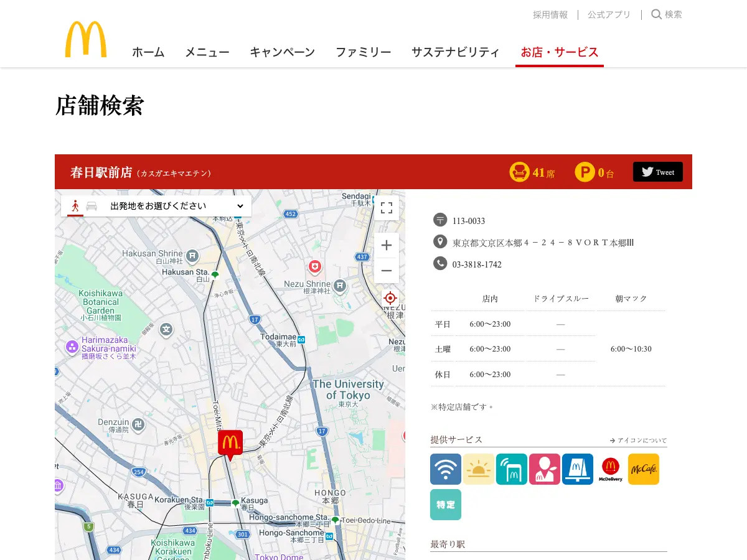Click the postal code 113-0033
This screenshot has width=747, height=560.
469,221
